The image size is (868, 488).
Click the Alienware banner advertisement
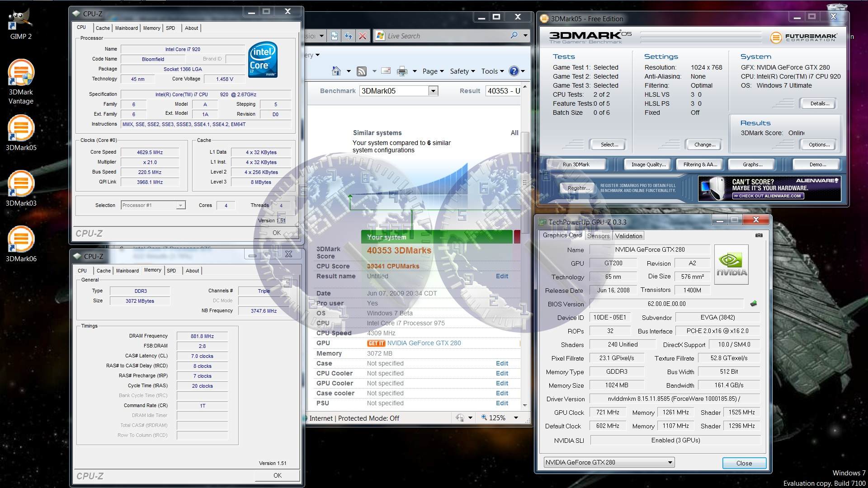tap(769, 188)
